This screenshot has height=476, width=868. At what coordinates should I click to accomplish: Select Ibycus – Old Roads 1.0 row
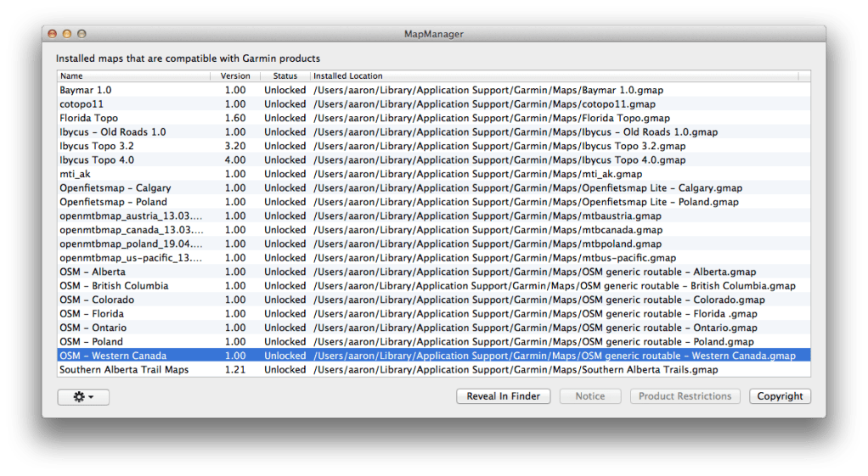(433, 132)
